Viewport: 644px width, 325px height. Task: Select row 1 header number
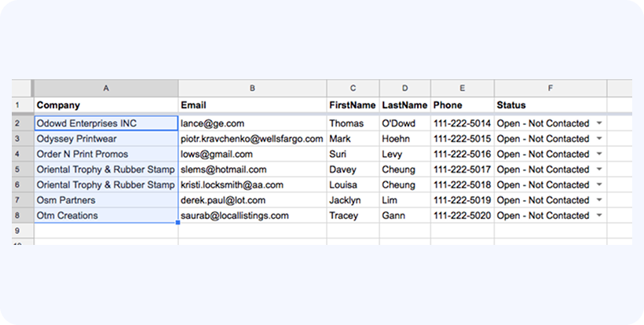[17, 104]
